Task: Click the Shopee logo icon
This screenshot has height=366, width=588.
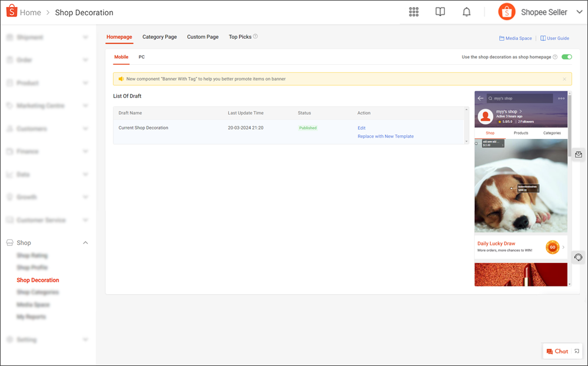Action: (x=12, y=11)
